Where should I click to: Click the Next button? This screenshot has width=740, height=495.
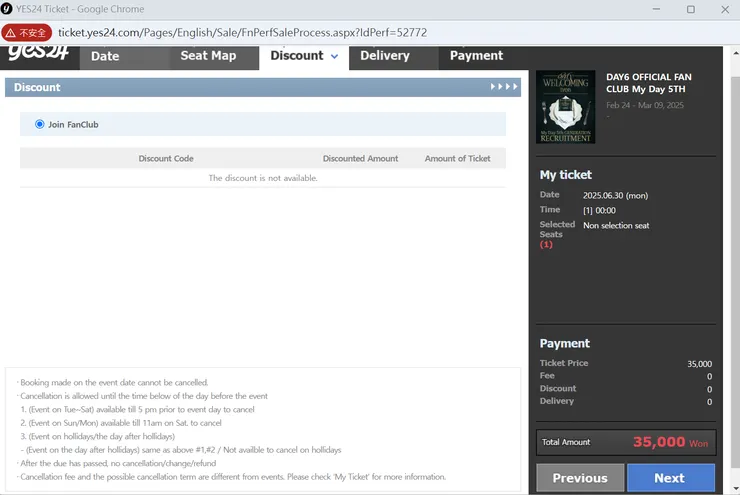(x=671, y=478)
